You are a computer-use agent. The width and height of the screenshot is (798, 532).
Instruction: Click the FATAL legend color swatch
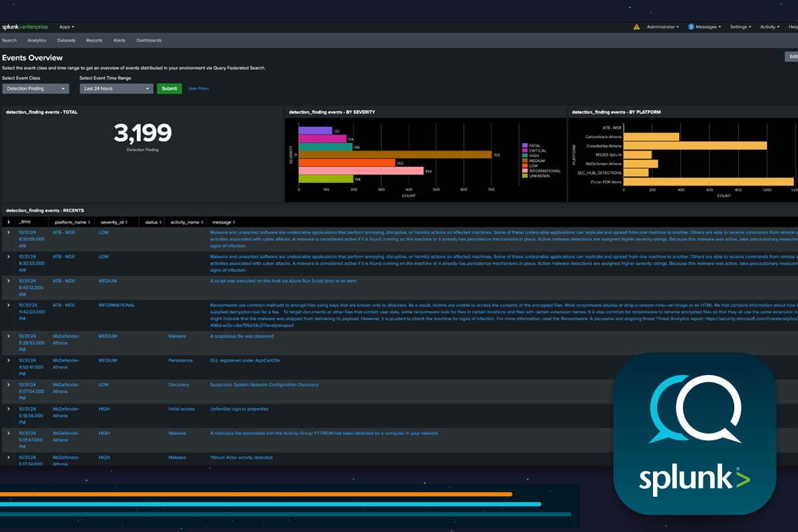pyautogui.click(x=525, y=145)
